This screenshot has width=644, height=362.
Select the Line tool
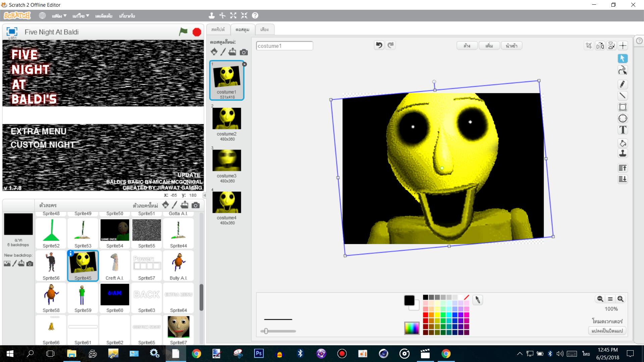(x=623, y=96)
